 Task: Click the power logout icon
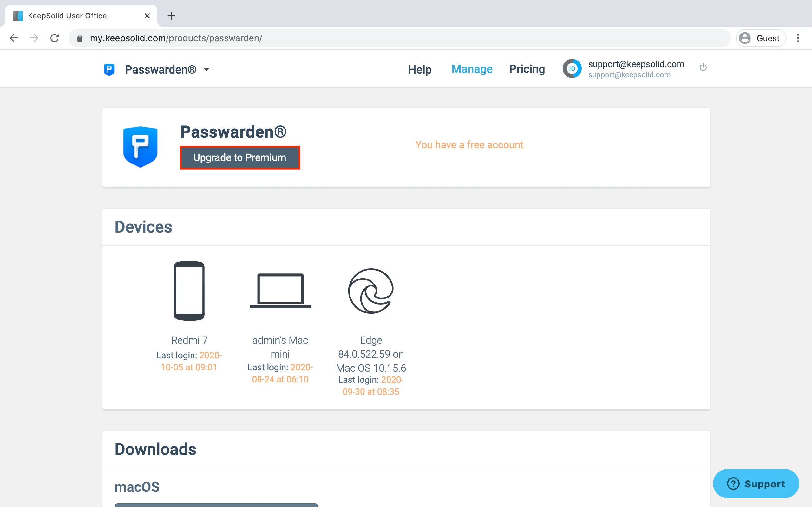tap(703, 68)
